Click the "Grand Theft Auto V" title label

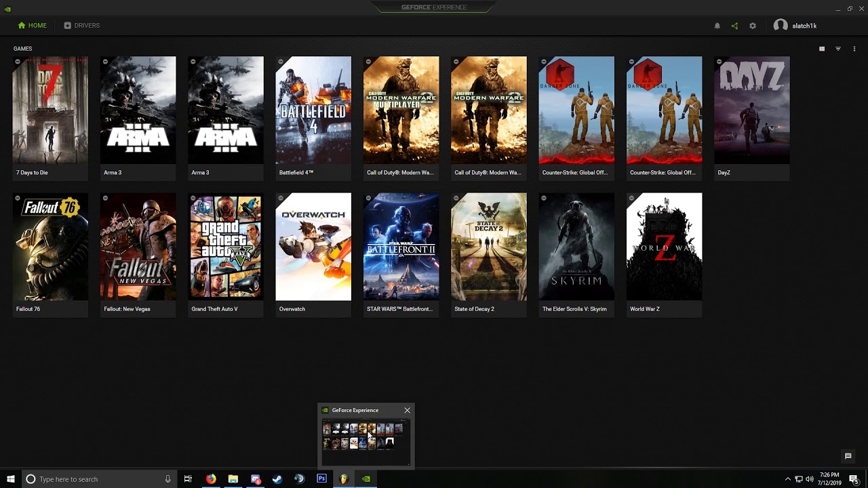214,309
